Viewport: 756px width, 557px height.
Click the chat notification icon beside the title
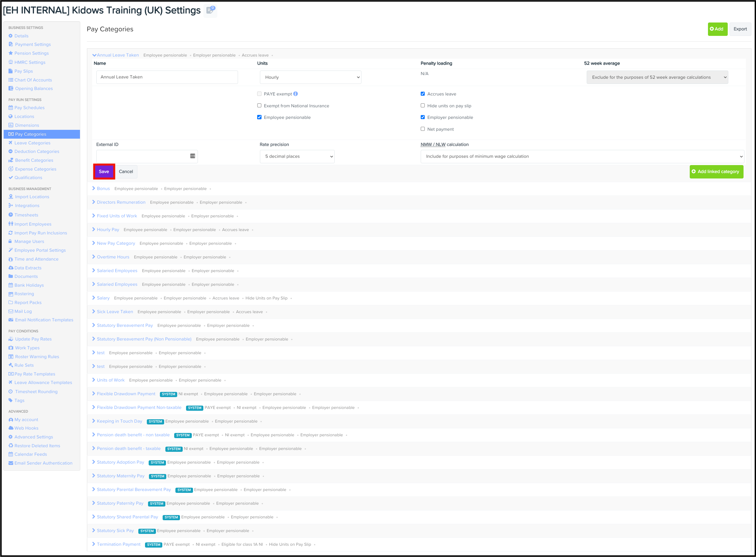pos(210,10)
